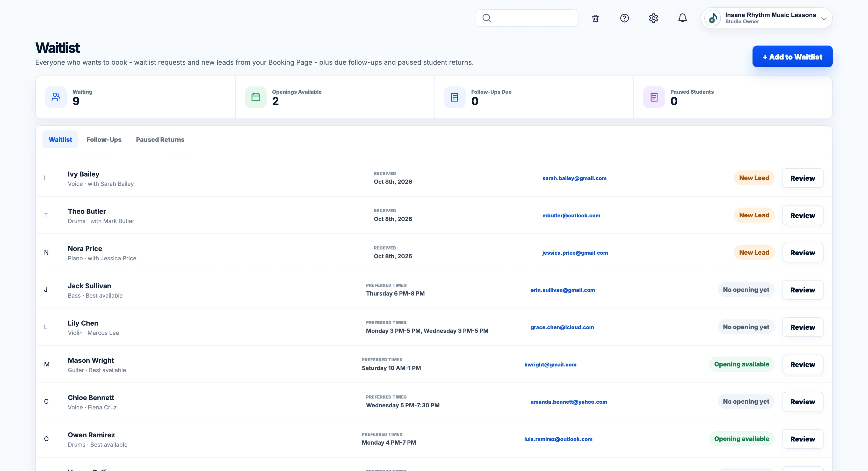
Task: Click the studio music note logo
Action: coord(713,18)
